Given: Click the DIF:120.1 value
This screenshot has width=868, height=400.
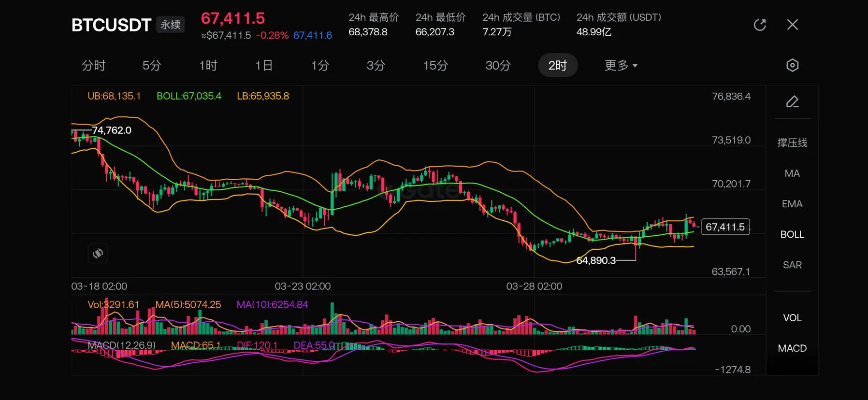Looking at the screenshot, I should click(257, 345).
